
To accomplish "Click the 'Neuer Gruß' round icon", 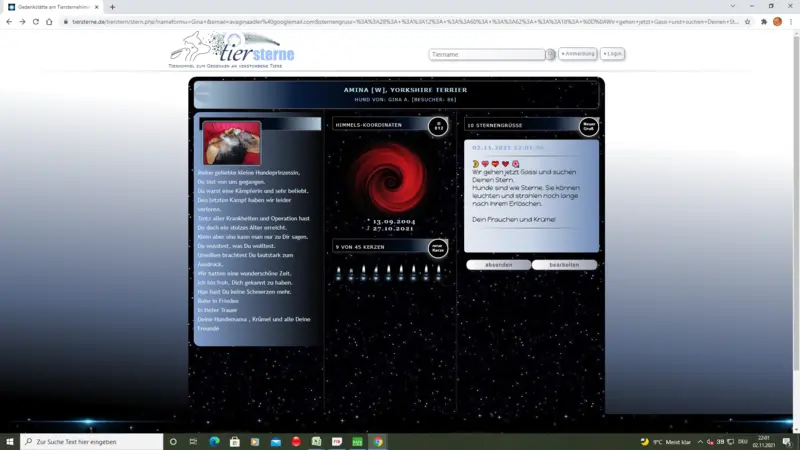I will coord(589,126).
